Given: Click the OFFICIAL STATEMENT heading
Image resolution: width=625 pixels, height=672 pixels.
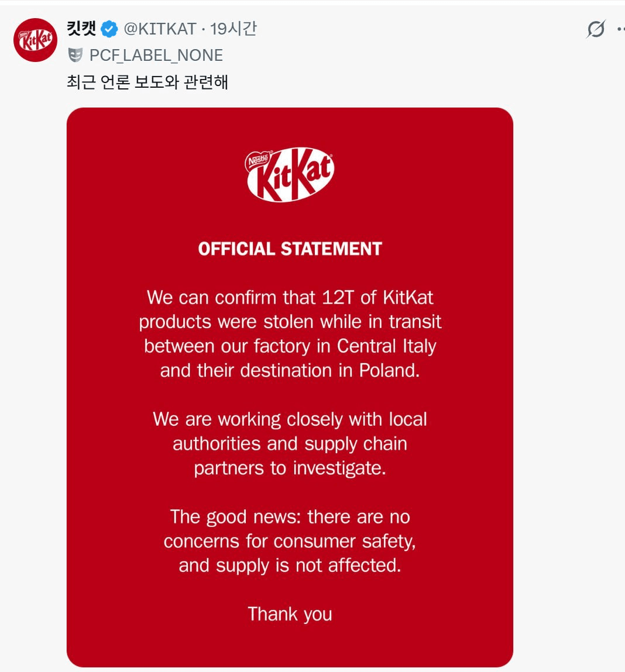Looking at the screenshot, I should coord(290,249).
